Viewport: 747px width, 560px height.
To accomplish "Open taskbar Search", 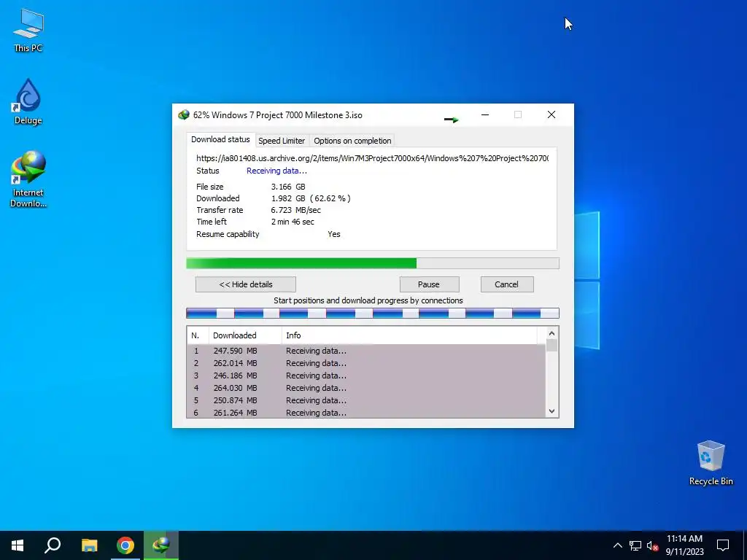I will (53, 545).
